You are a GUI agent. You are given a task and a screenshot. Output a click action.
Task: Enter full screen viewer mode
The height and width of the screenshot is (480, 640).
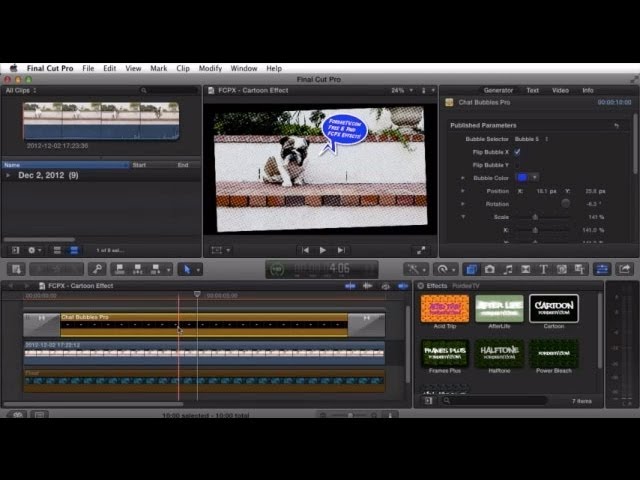pyautogui.click(x=421, y=250)
